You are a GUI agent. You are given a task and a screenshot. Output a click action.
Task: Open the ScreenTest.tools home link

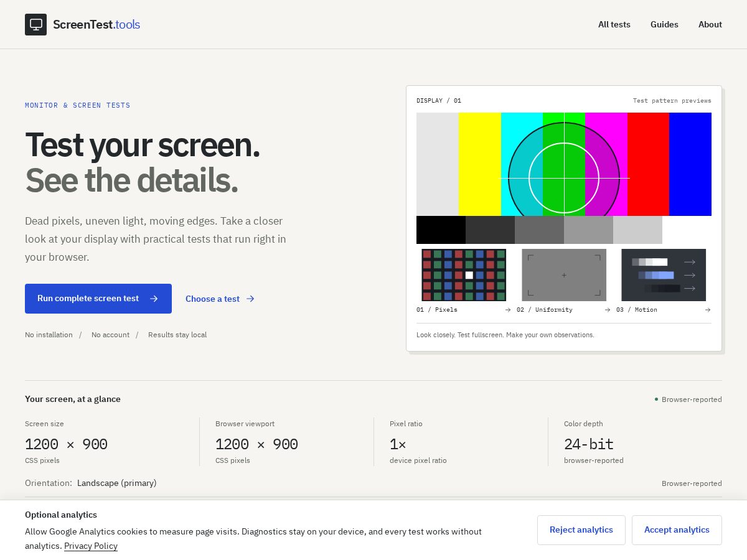coord(82,24)
